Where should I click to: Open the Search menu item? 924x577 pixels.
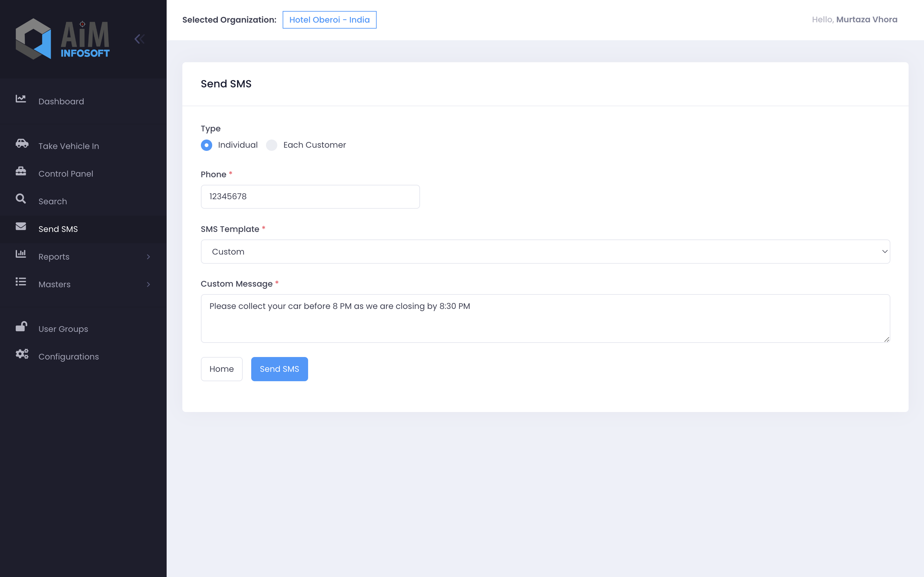coord(83,201)
